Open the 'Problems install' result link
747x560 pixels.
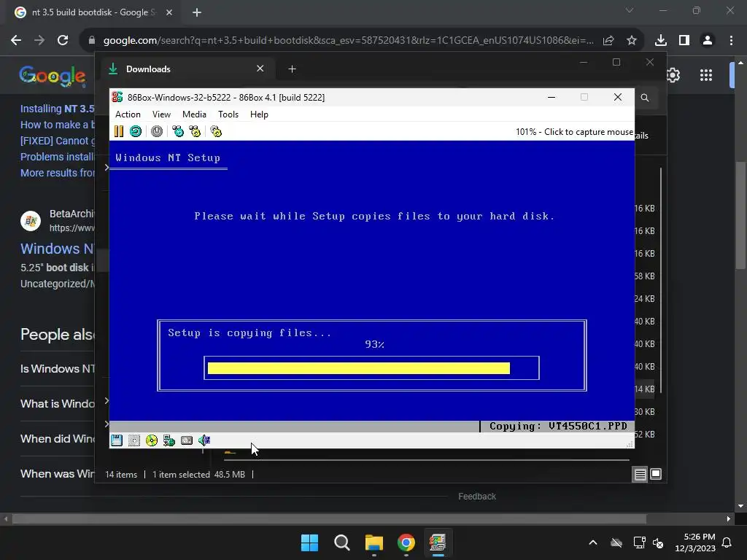click(x=57, y=157)
